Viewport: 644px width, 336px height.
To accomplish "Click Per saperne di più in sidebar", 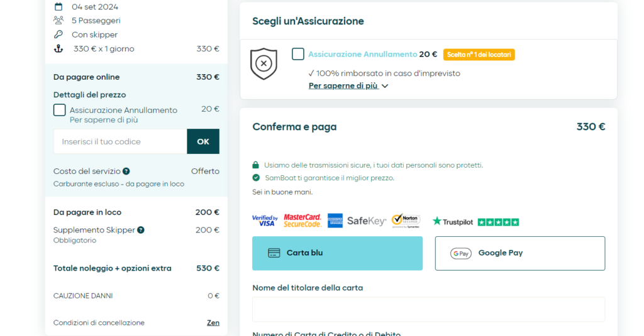I will pyautogui.click(x=104, y=120).
